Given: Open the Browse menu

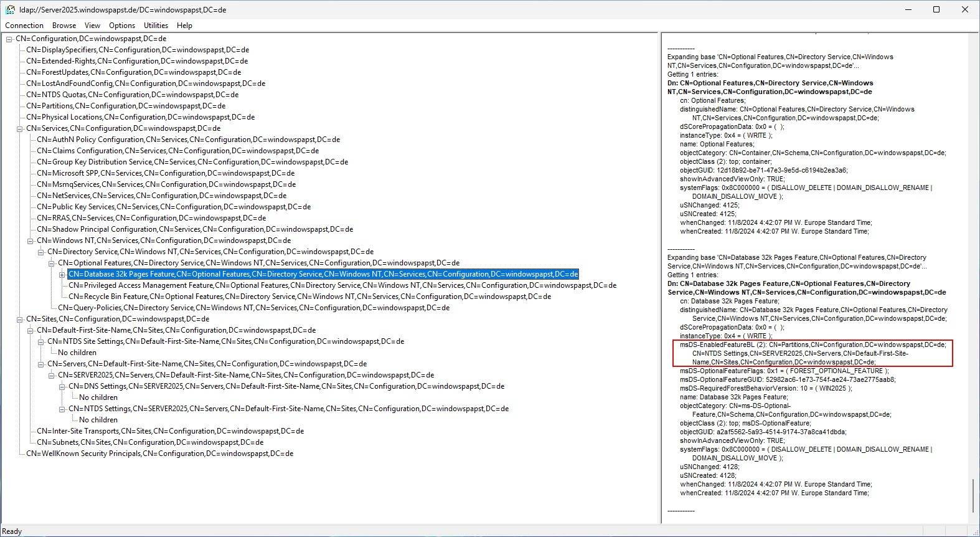Looking at the screenshot, I should [64, 26].
